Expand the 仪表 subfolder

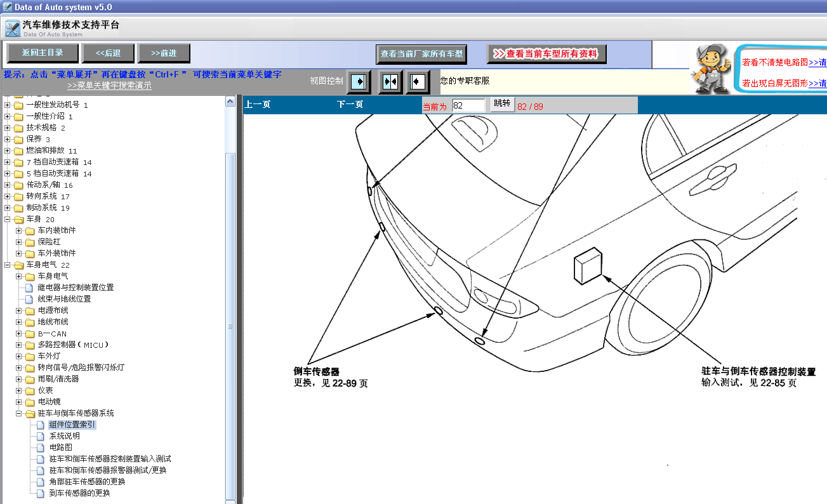point(19,390)
